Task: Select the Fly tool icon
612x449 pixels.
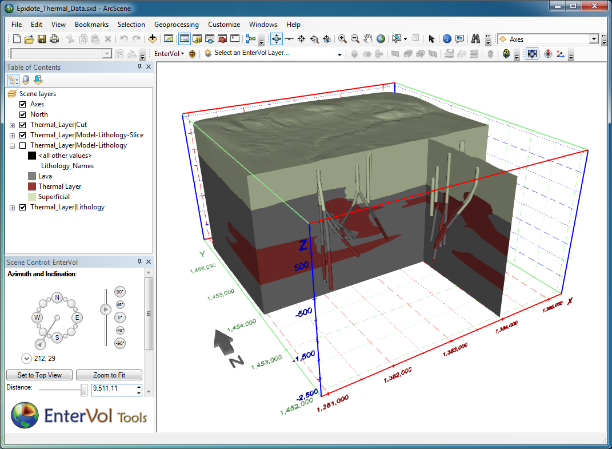Action: tap(289, 39)
